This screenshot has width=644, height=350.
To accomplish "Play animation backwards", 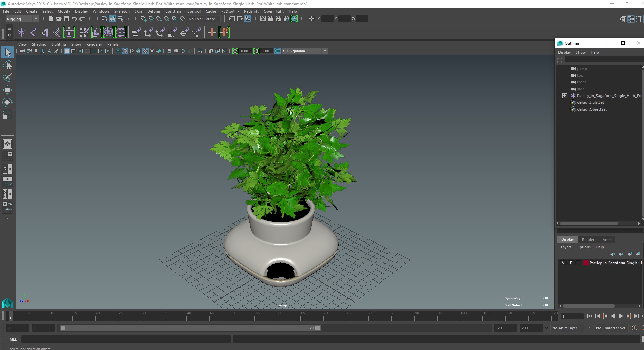I will pyautogui.click(x=613, y=316).
